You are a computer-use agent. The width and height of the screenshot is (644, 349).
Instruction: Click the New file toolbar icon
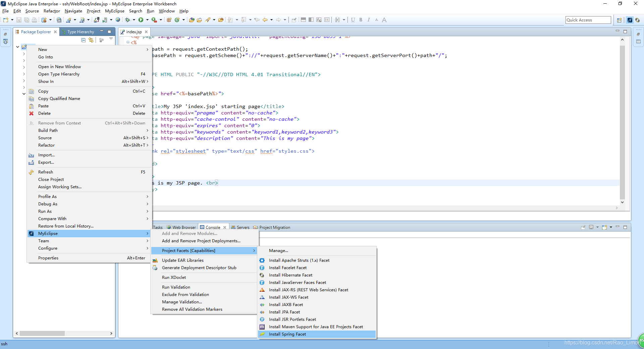point(6,20)
